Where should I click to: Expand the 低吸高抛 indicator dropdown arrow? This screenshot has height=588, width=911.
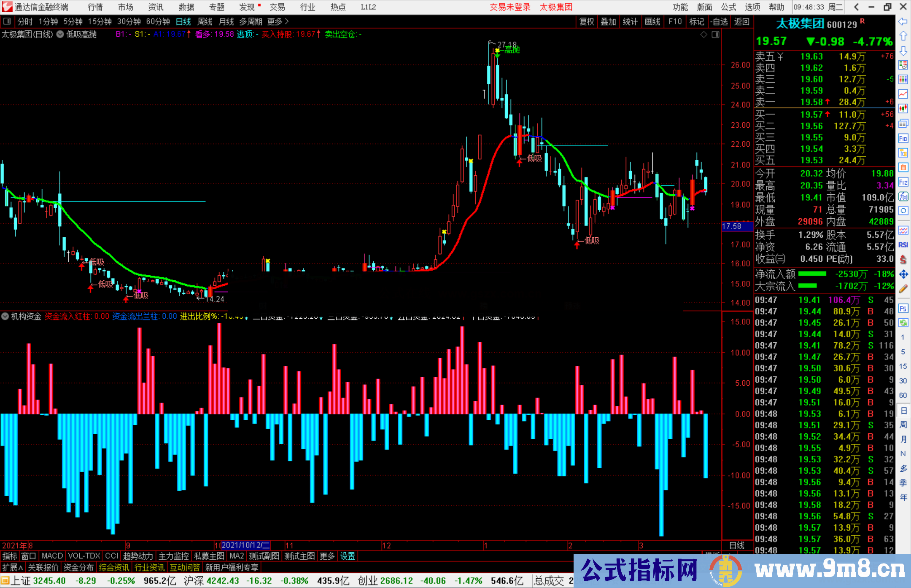tap(60, 35)
